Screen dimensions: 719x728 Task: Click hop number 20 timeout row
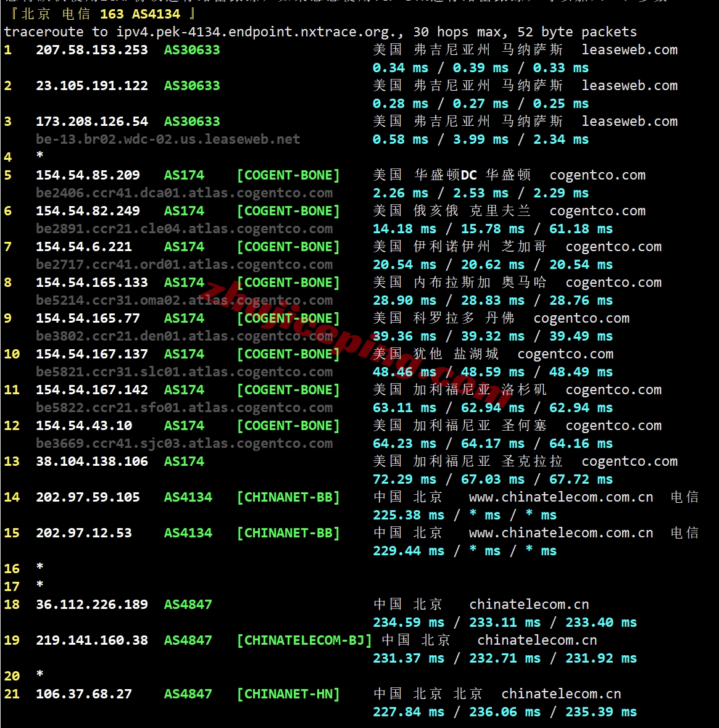pyautogui.click(x=23, y=676)
